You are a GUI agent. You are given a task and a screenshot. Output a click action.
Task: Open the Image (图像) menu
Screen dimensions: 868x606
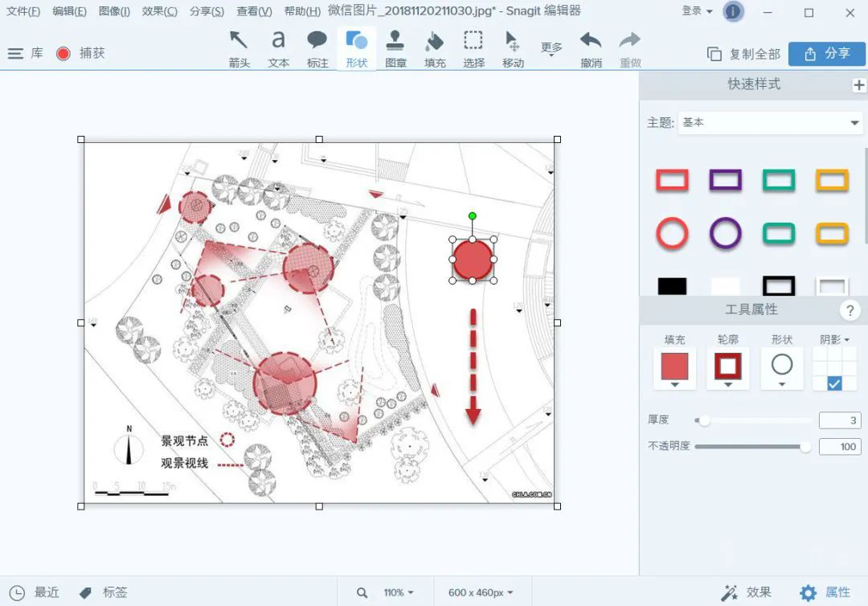114,11
